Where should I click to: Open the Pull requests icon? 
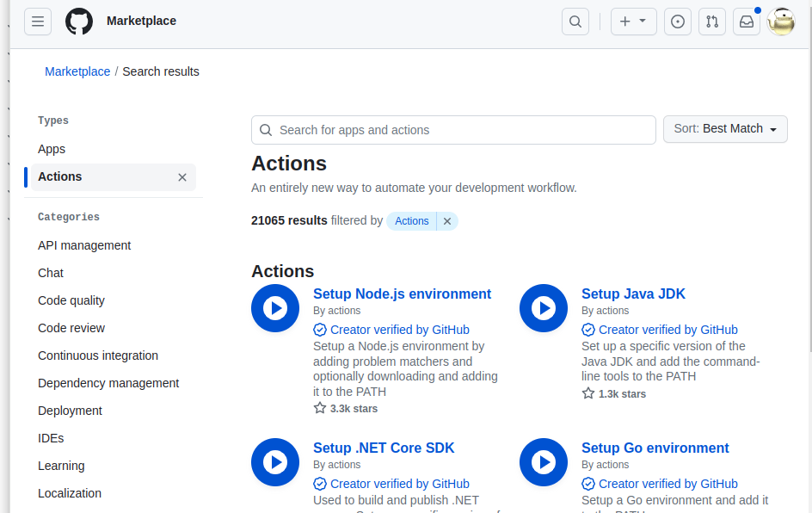(712, 22)
